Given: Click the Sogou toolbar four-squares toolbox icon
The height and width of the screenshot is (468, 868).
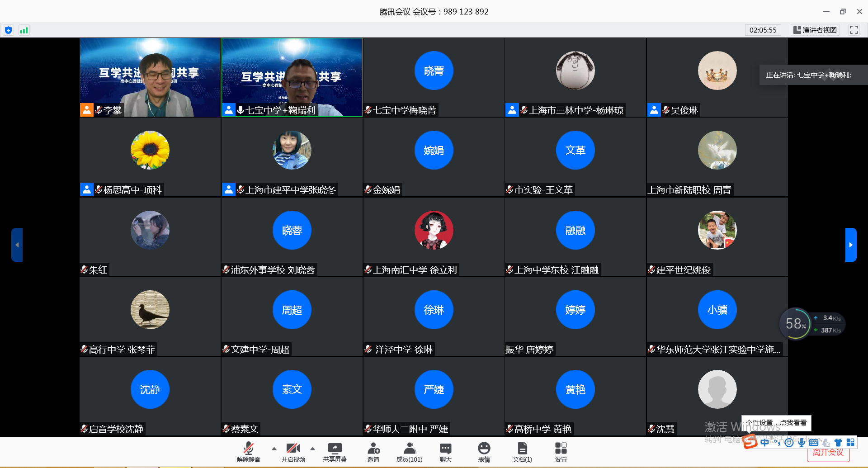Looking at the screenshot, I should tap(850, 442).
